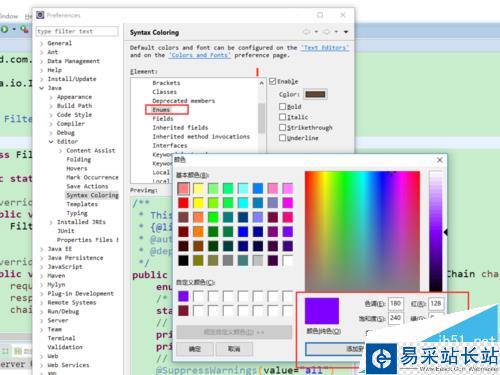Open the Folding preferences page
Screen dimensions: 500x375
click(79, 160)
